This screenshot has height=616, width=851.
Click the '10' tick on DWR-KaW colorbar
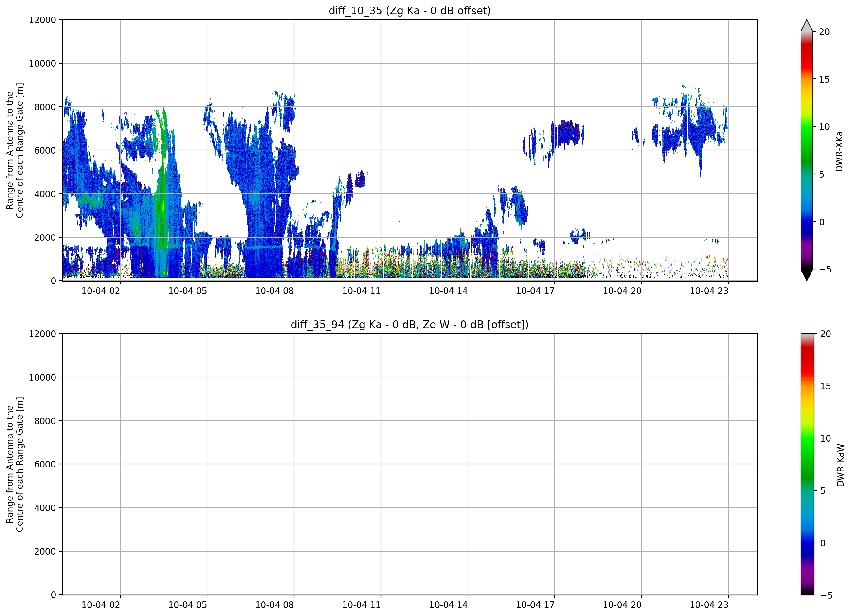pyautogui.click(x=825, y=438)
